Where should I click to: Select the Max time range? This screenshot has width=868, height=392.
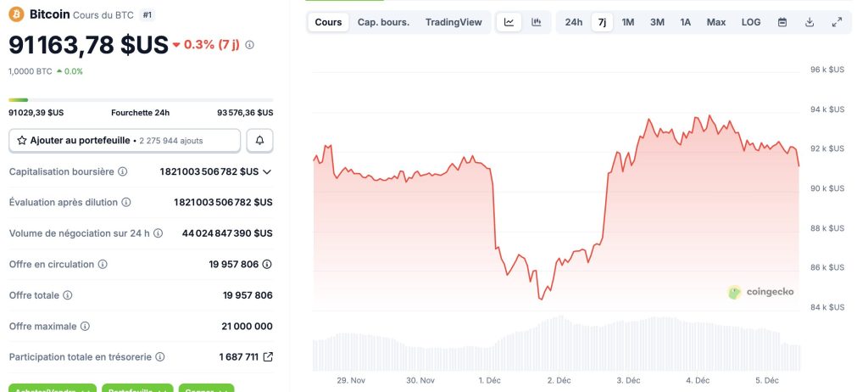coord(716,22)
